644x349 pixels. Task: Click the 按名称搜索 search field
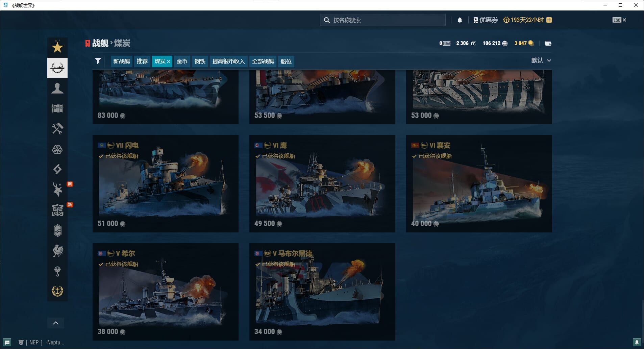(385, 20)
